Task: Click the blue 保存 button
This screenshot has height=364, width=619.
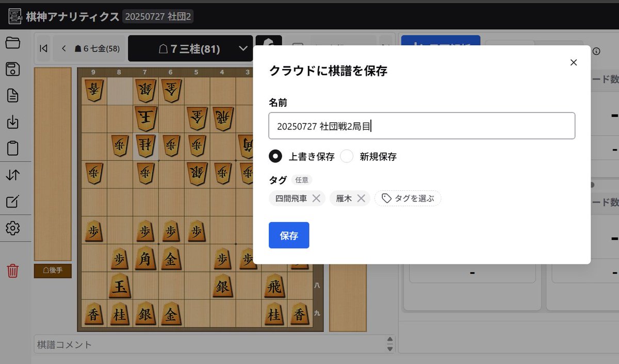Action: point(289,235)
